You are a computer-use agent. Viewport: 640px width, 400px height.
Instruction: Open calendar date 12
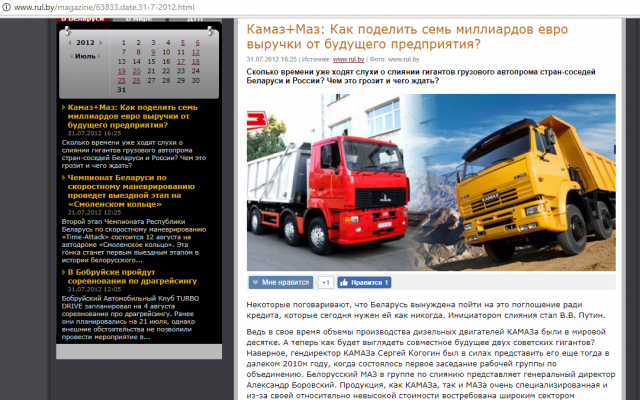(x=196, y=52)
